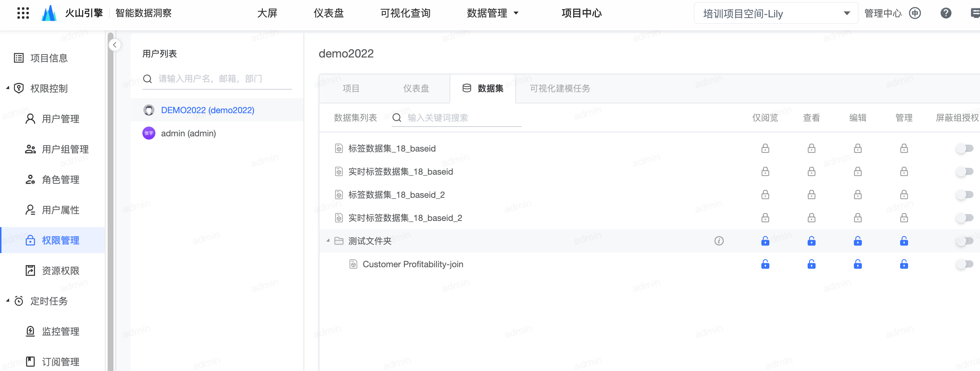Open the 数据管理 dropdown menu
The image size is (980, 371).
[x=492, y=13]
